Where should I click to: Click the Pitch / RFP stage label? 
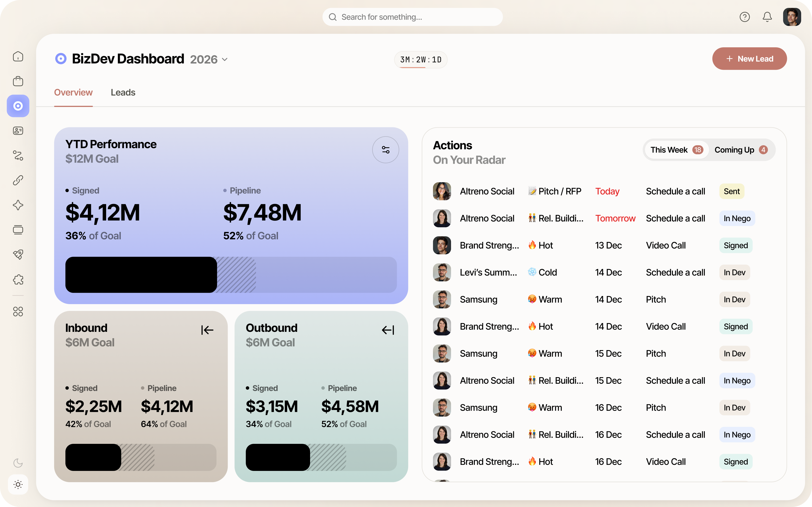[x=554, y=191]
